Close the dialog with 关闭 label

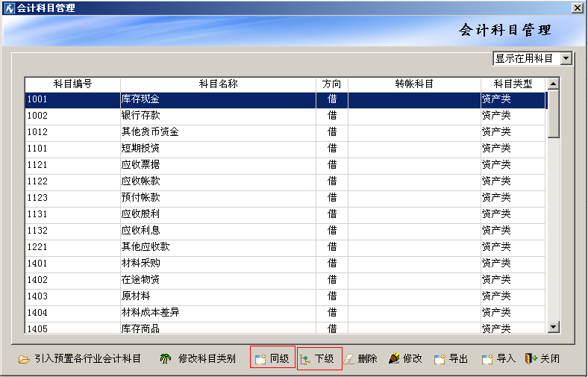pyautogui.click(x=550, y=359)
